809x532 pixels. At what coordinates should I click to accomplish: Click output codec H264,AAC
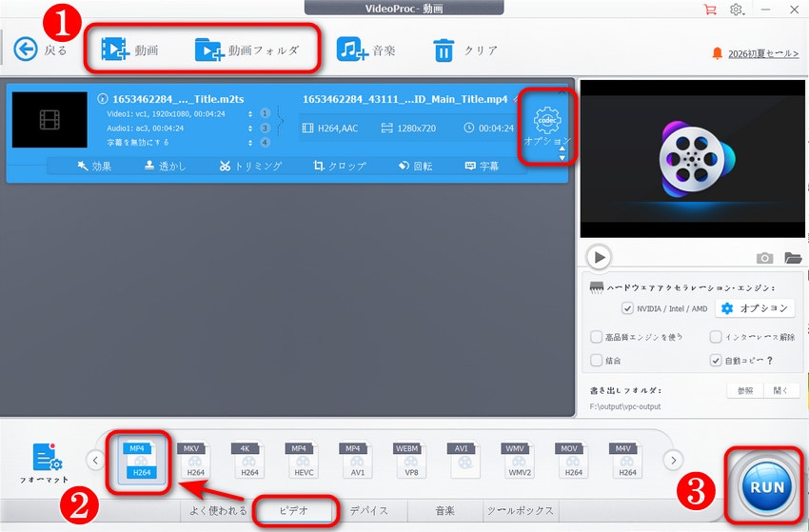point(330,128)
